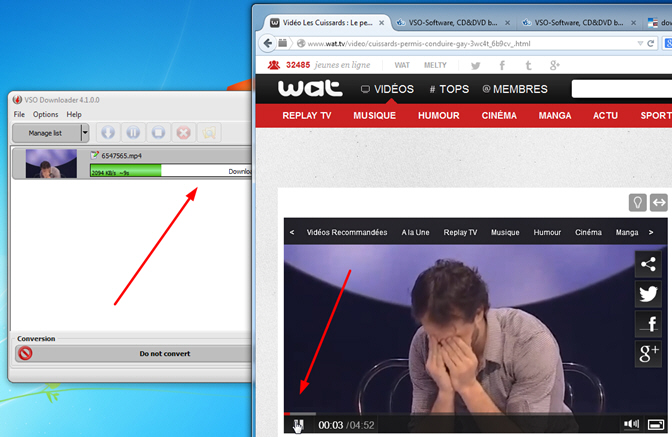The width and height of the screenshot is (672, 437).
Task: Click the video seek progress bar
Action: tap(475, 413)
